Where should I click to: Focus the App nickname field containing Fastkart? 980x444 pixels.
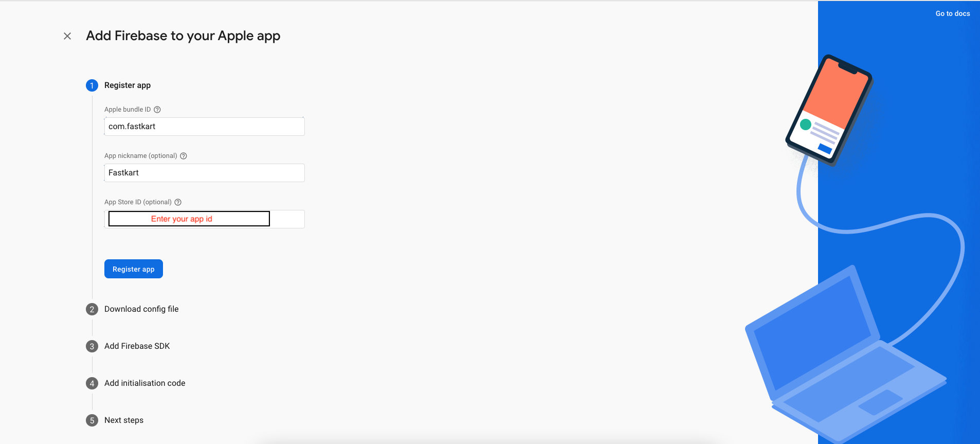pos(204,173)
